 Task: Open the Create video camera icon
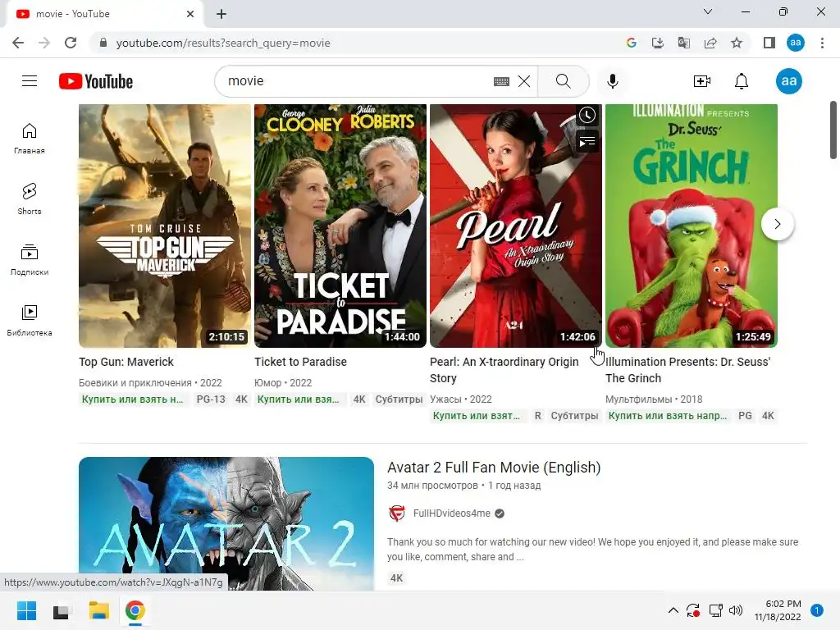tap(702, 81)
